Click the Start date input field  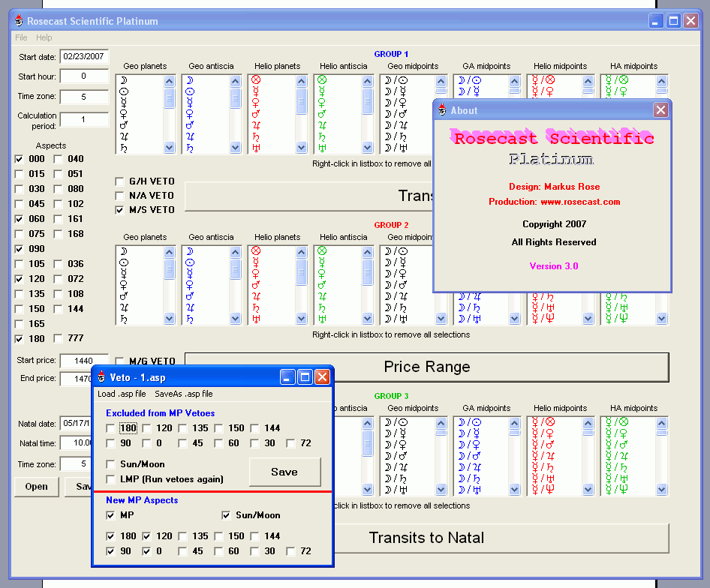(84, 56)
